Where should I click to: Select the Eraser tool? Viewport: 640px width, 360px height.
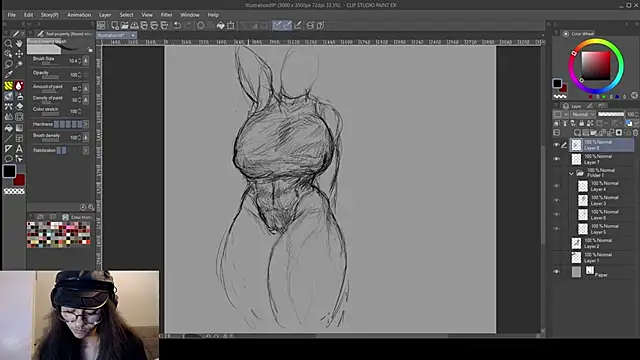tap(19, 107)
